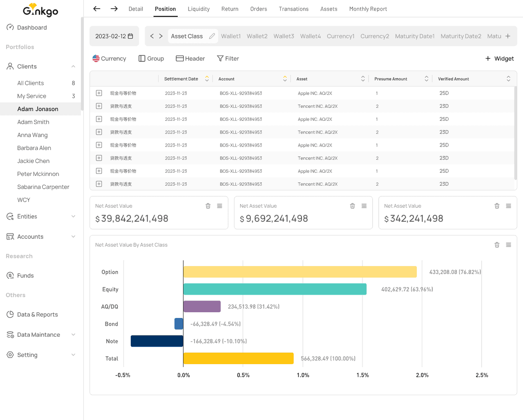Viewport: 523px width, 420px height.
Task: Open the 2023-02-12 date picker
Action: click(114, 36)
